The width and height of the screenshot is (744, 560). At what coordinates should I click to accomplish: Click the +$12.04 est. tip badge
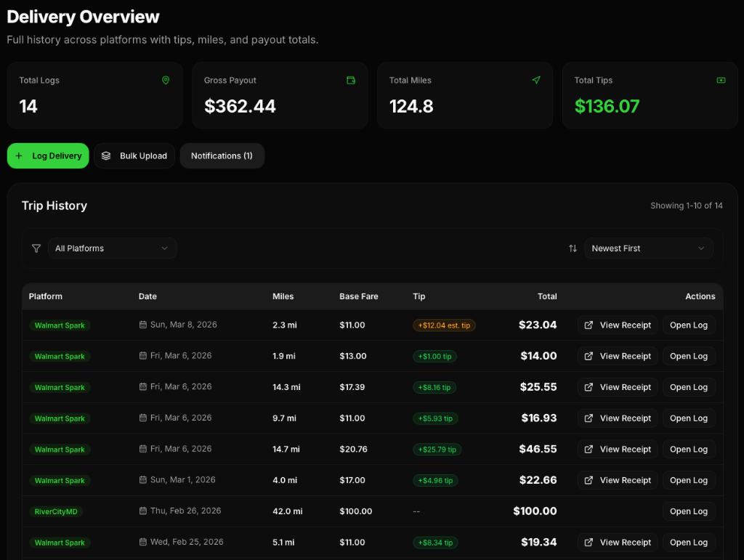tap(444, 325)
